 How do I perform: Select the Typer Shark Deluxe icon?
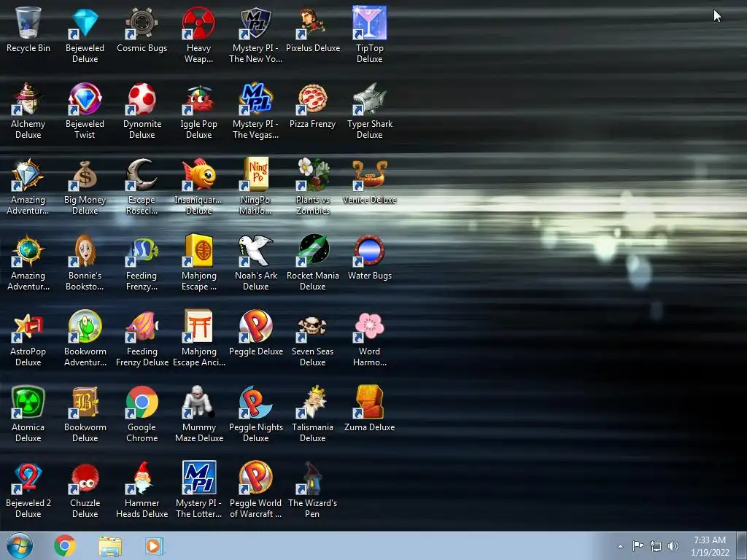pyautogui.click(x=370, y=98)
